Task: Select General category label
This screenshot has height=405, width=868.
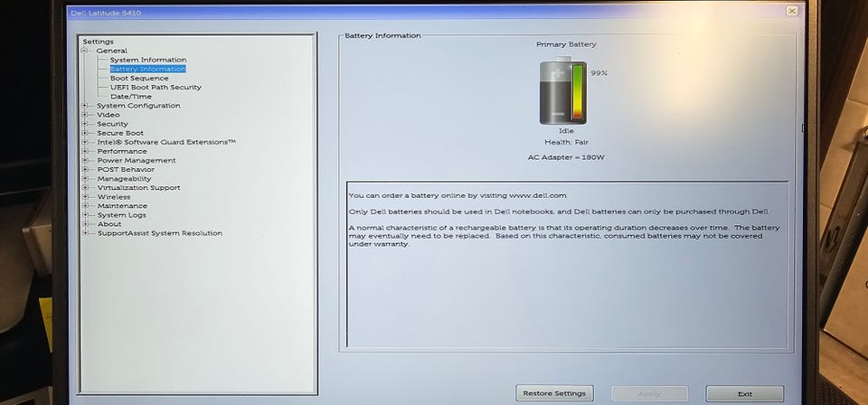Action: click(112, 51)
